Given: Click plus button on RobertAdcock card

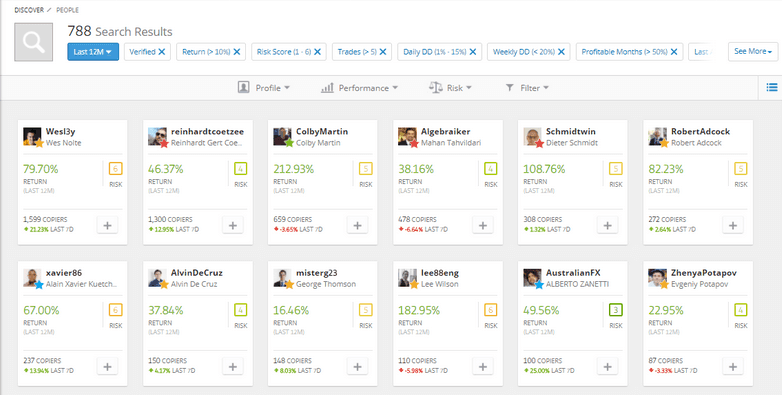Looking at the screenshot, I should click(x=733, y=225).
